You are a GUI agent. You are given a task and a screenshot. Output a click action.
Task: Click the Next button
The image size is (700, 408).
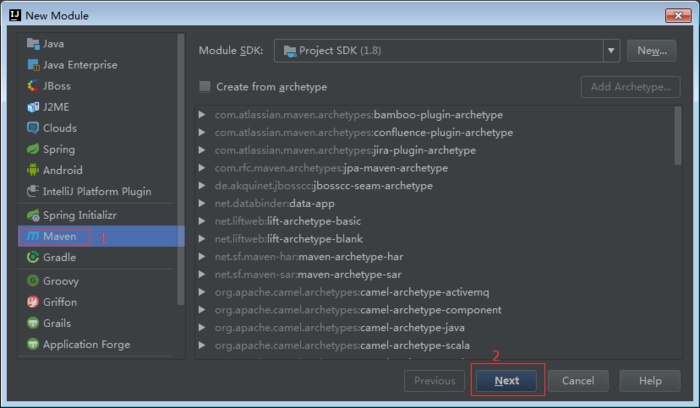pos(507,381)
